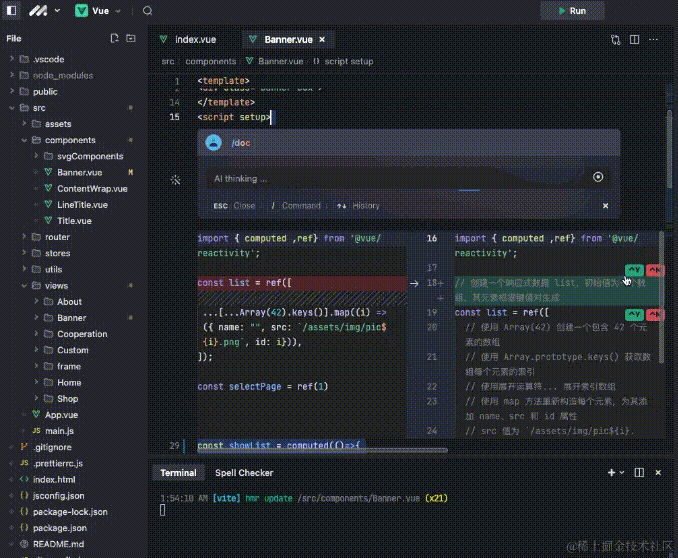Open the source control compare icon
Screen dimensions: 678x558
(616, 40)
